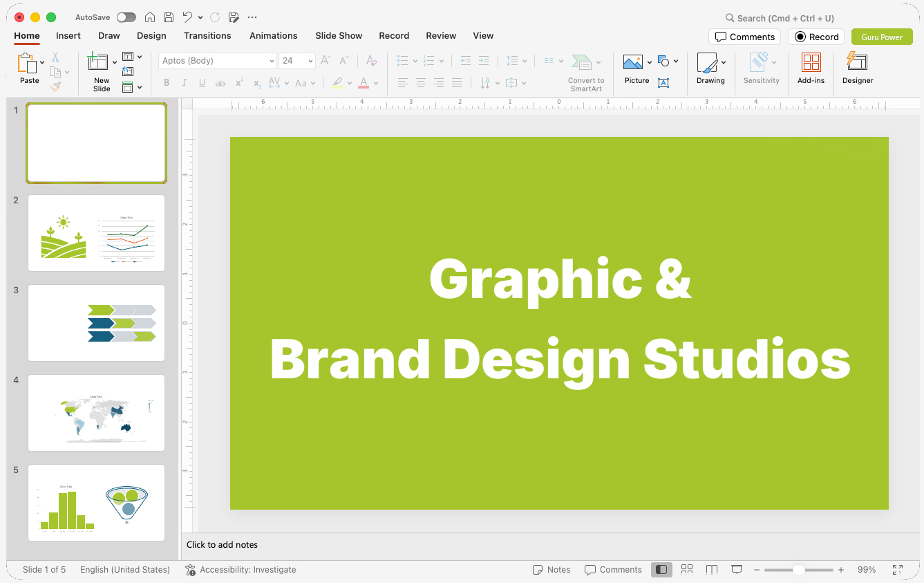The width and height of the screenshot is (924, 583).
Task: Click the Guru Power button
Action: click(x=882, y=37)
